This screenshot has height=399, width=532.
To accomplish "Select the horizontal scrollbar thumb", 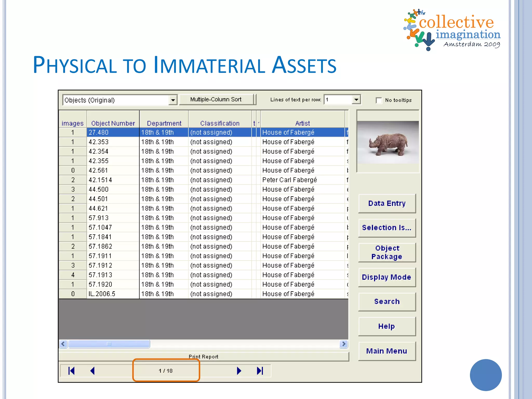I will (x=109, y=344).
